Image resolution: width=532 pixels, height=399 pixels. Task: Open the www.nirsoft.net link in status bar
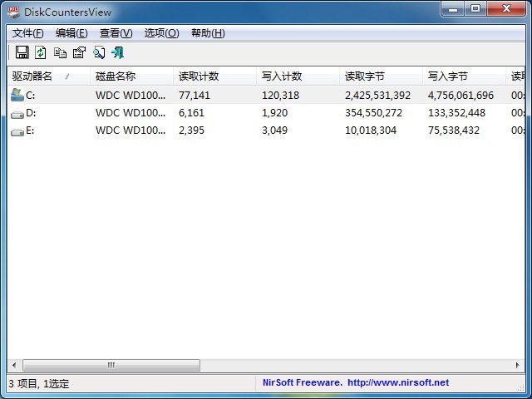[x=397, y=383]
